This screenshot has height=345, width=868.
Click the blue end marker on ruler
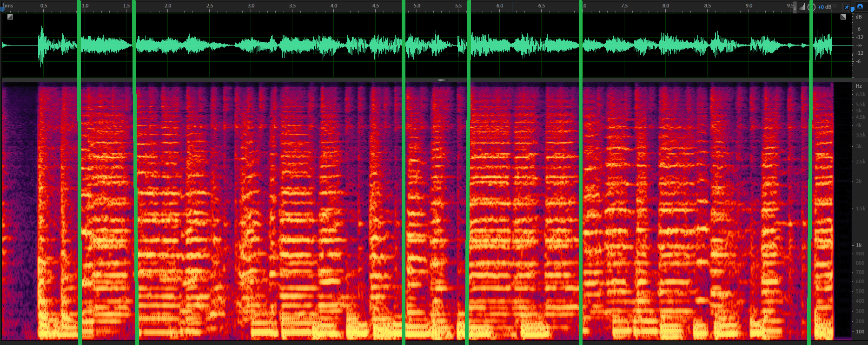852,9
